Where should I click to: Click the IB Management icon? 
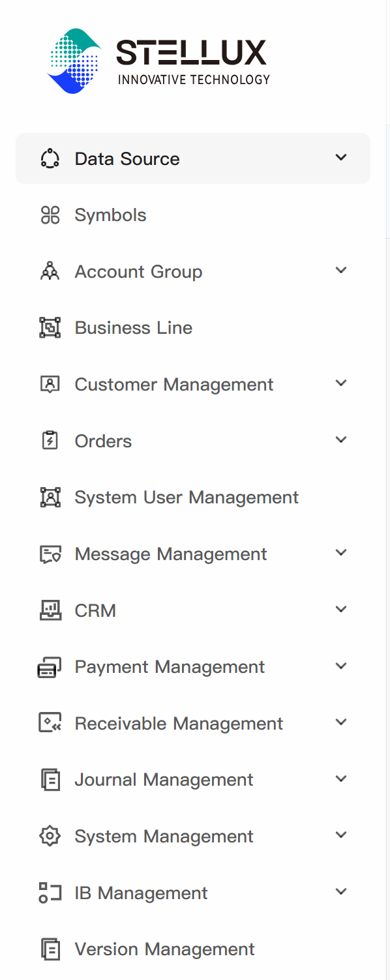(x=50, y=893)
